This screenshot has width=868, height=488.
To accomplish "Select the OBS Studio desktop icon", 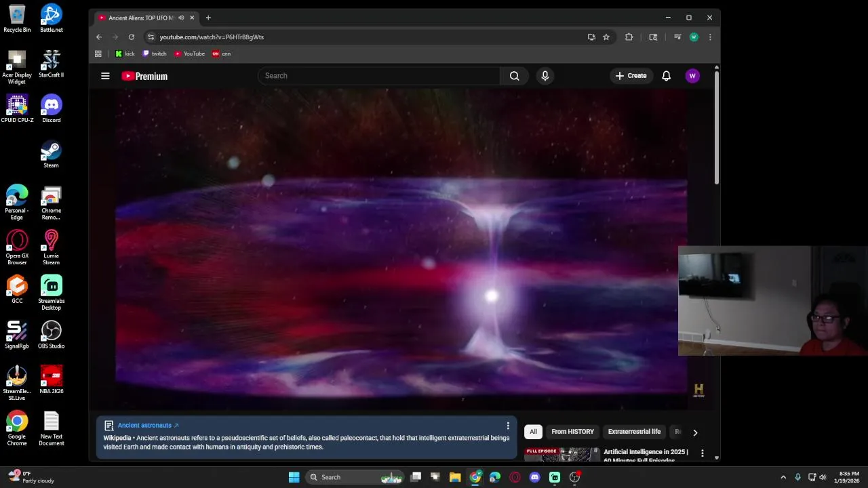I will 52,335.
